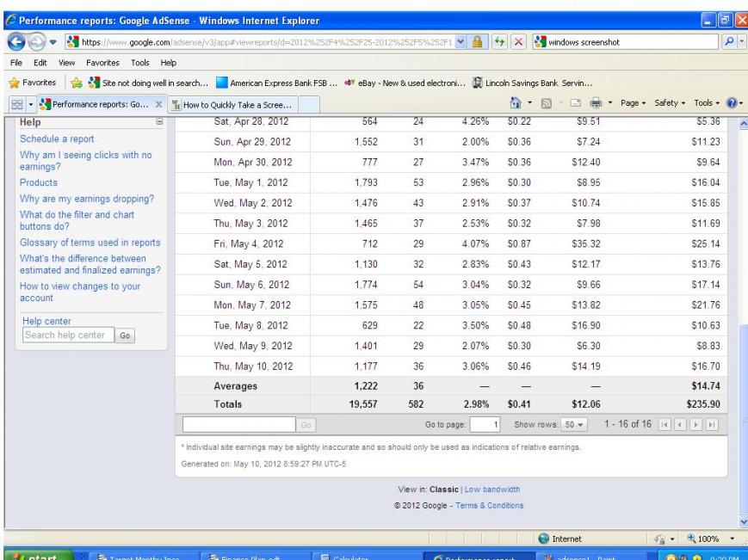Click the 'Go to page' number field
This screenshot has width=748, height=560.
485,424
